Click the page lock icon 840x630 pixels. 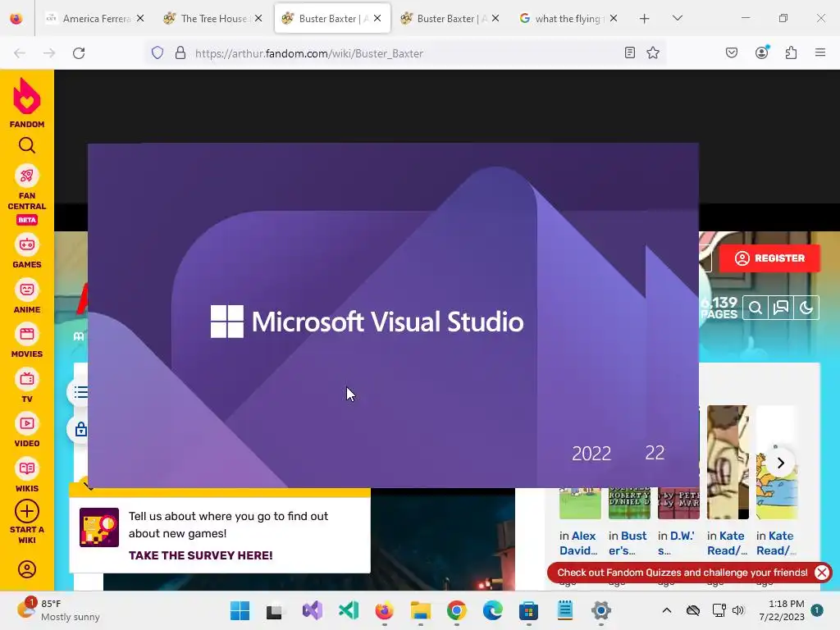point(80,430)
